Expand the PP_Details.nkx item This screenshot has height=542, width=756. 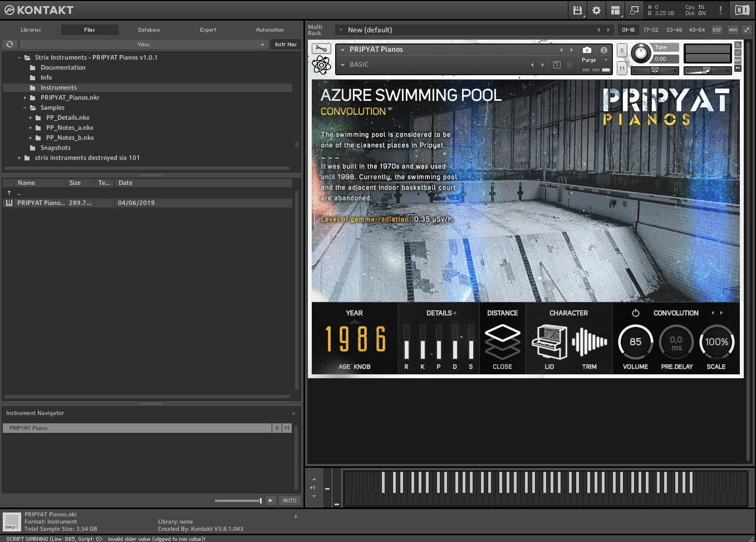coord(30,118)
